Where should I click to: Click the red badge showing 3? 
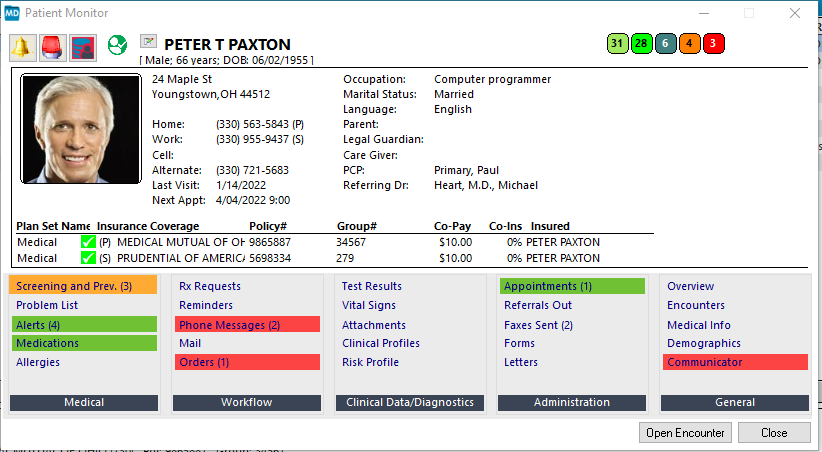(713, 44)
